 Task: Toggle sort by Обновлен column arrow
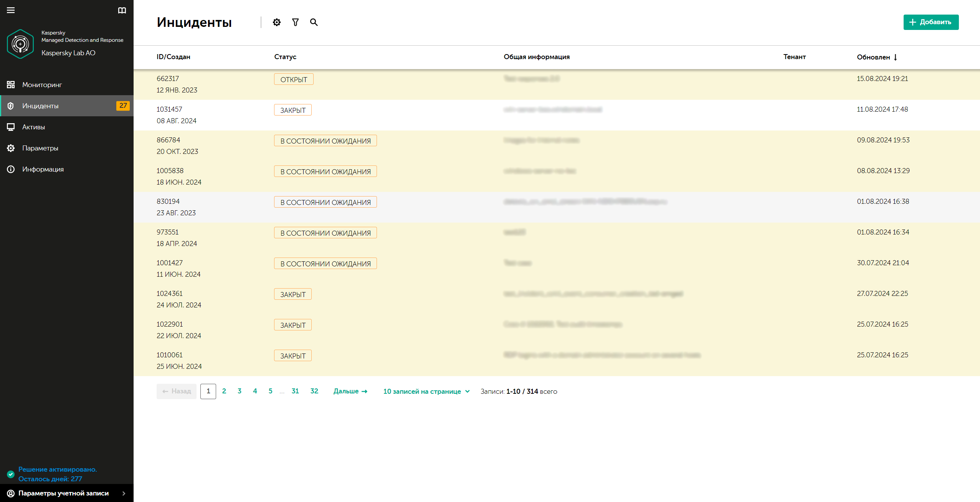896,57
